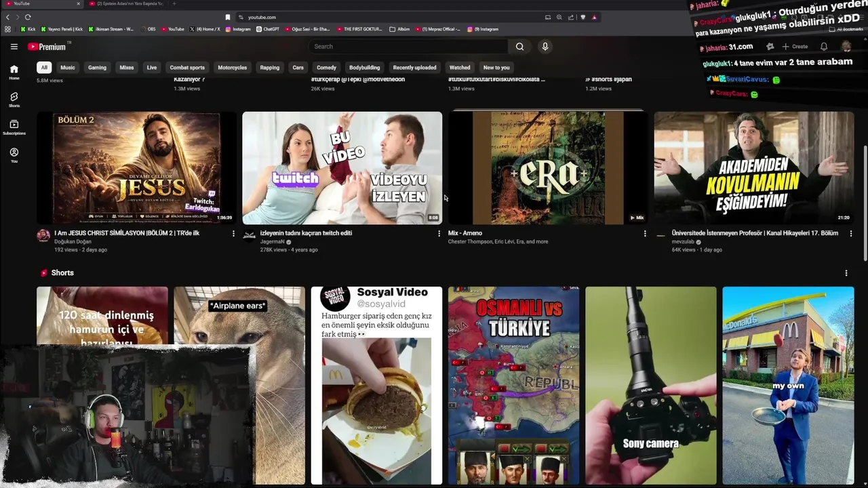Click the YouTube search field
This screenshot has width=868, height=488.
coord(409,47)
